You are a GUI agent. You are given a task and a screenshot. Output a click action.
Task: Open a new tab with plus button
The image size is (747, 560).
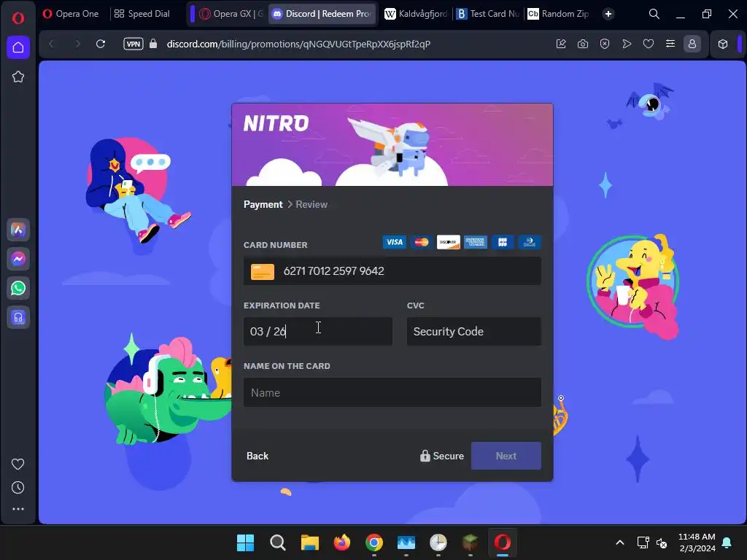(x=608, y=14)
